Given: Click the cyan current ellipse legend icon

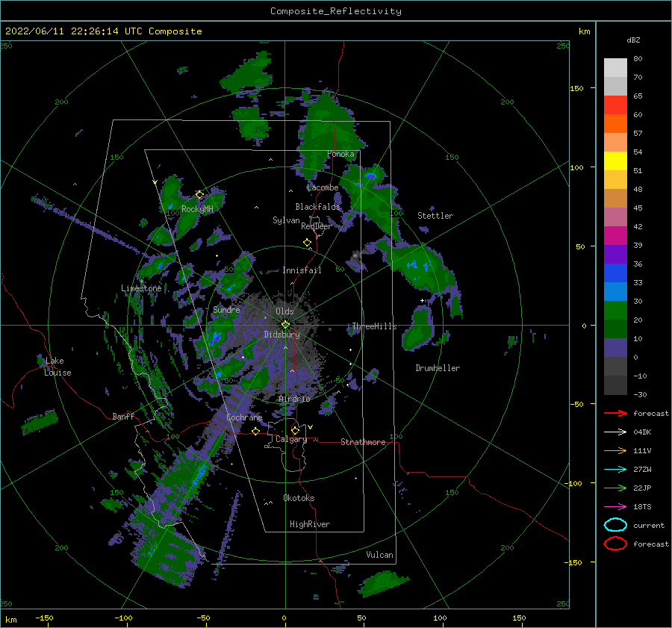Looking at the screenshot, I should tap(615, 525).
